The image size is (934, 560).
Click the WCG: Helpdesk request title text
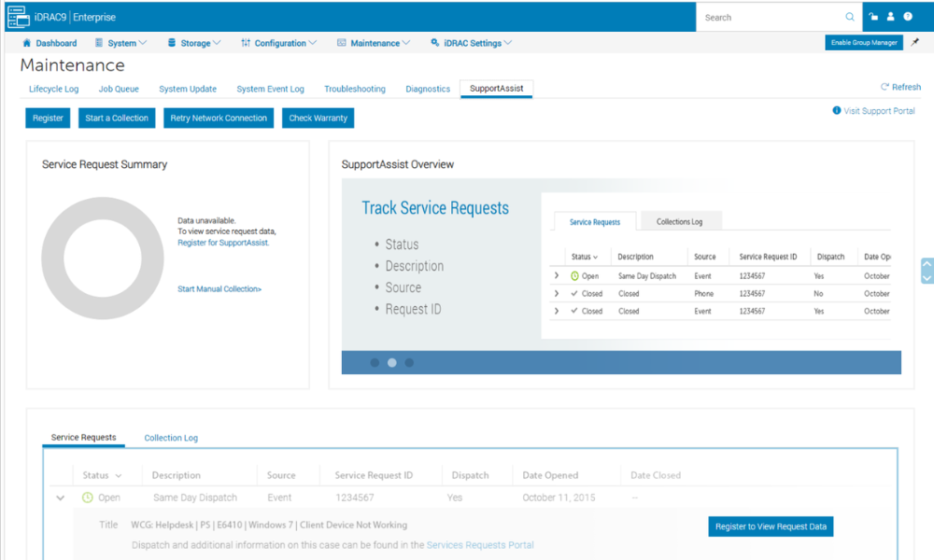click(269, 525)
